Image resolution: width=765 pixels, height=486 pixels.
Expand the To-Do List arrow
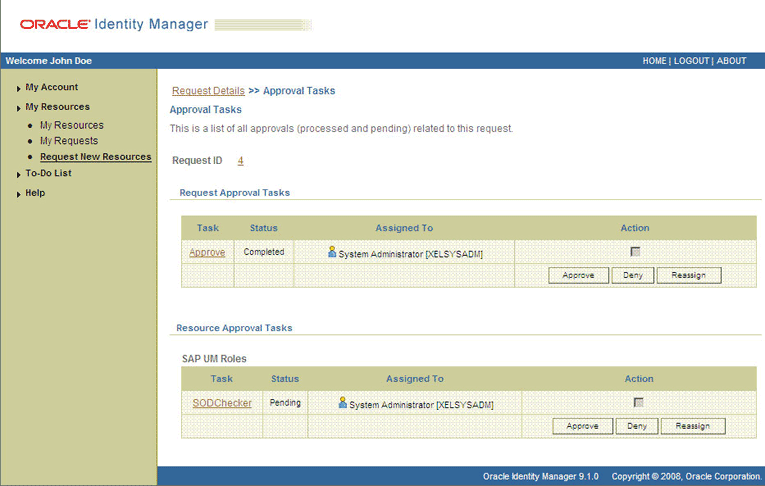pos(18,174)
